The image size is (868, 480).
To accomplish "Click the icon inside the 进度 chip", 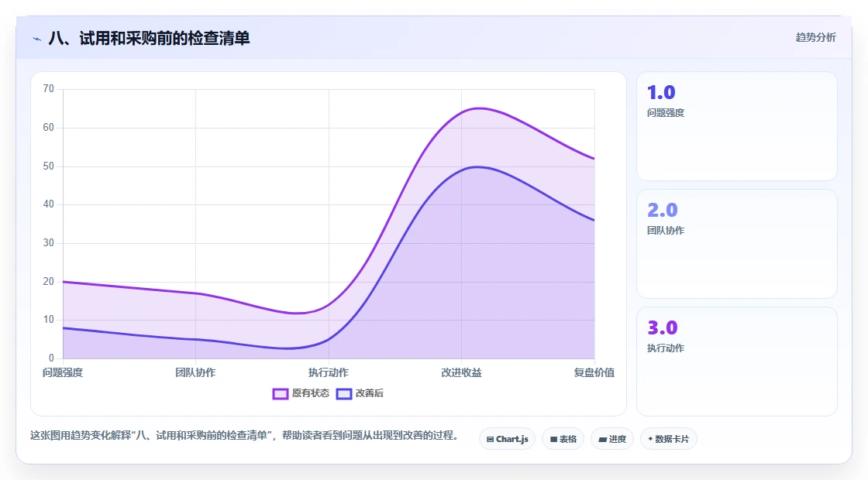I will 603,440.
